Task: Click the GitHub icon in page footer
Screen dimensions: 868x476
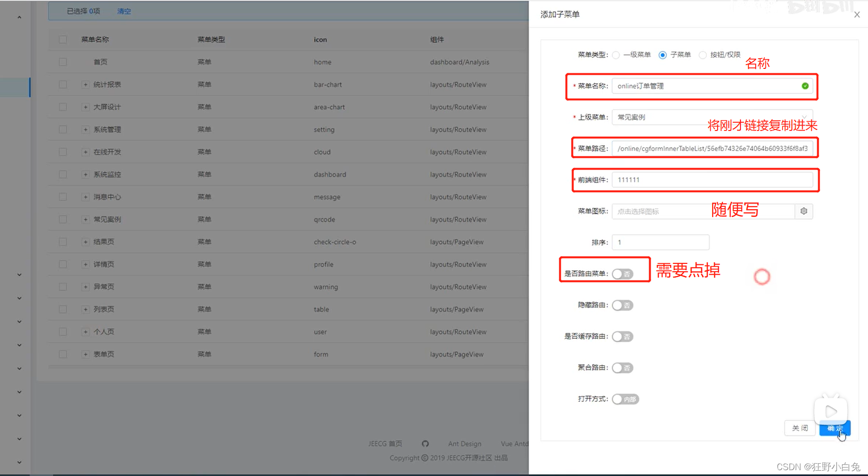Action: 425,444
